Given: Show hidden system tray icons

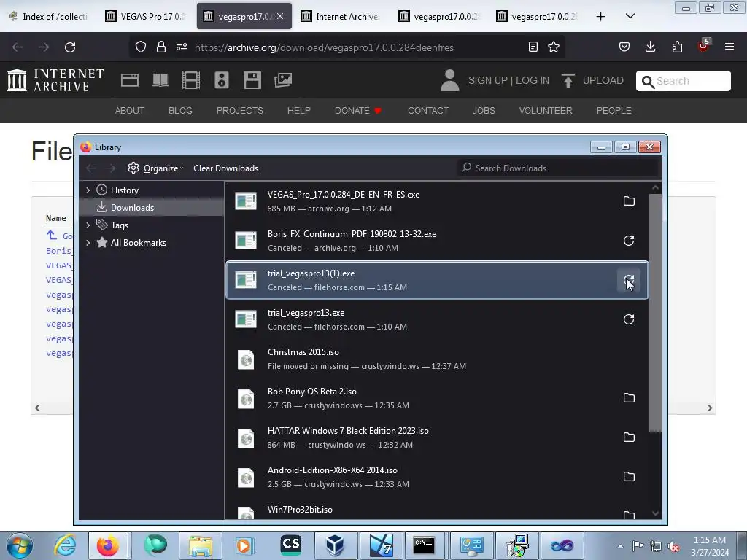Looking at the screenshot, I should tap(620, 546).
